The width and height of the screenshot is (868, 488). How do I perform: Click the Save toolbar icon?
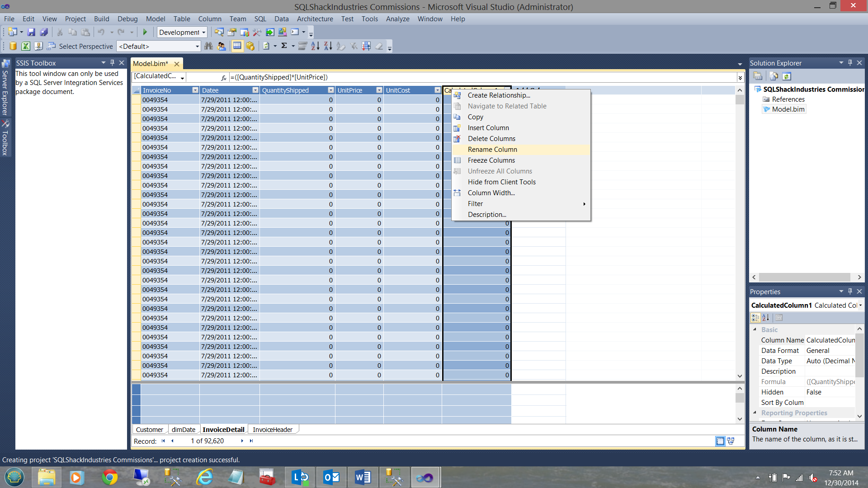coord(31,32)
